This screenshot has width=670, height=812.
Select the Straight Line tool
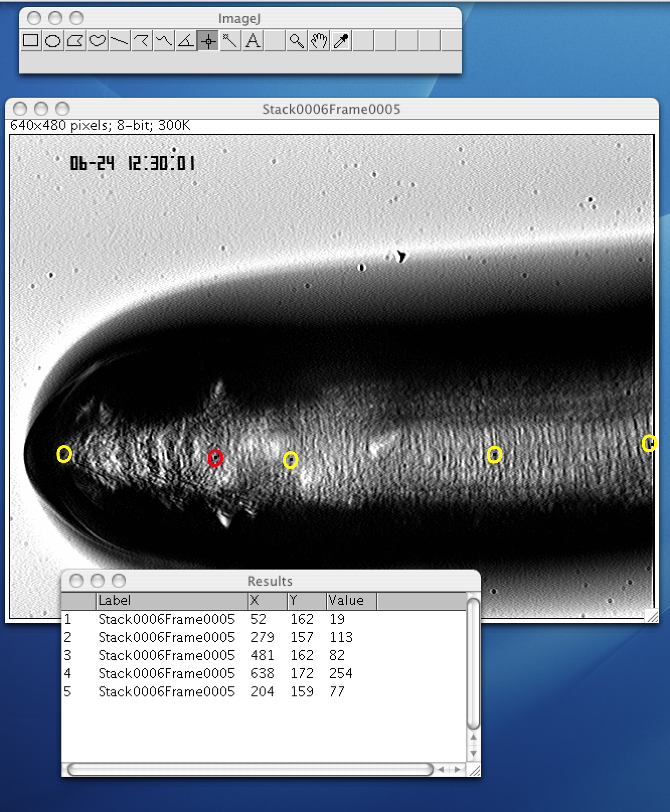click(119, 41)
